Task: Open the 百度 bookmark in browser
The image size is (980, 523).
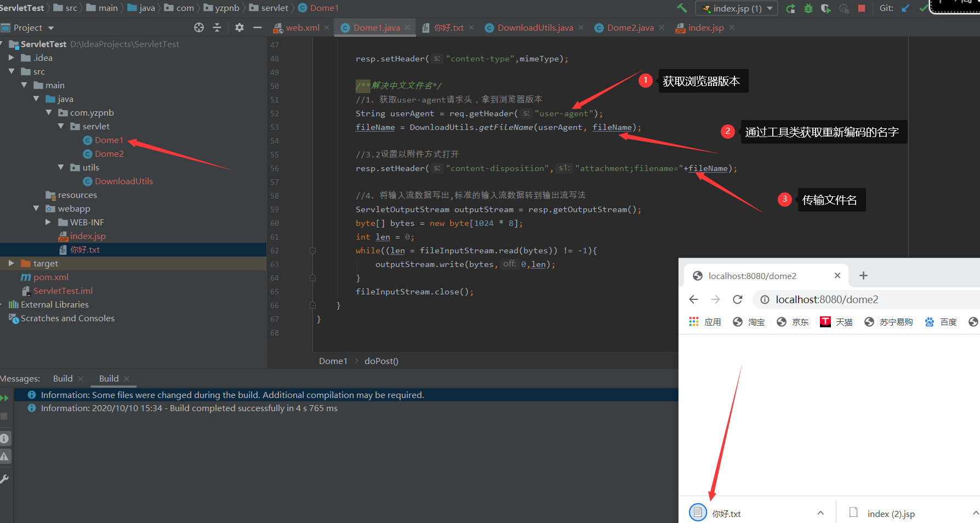Action: point(941,322)
